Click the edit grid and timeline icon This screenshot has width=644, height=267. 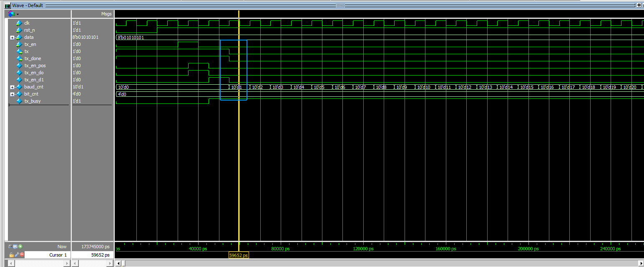(15, 247)
